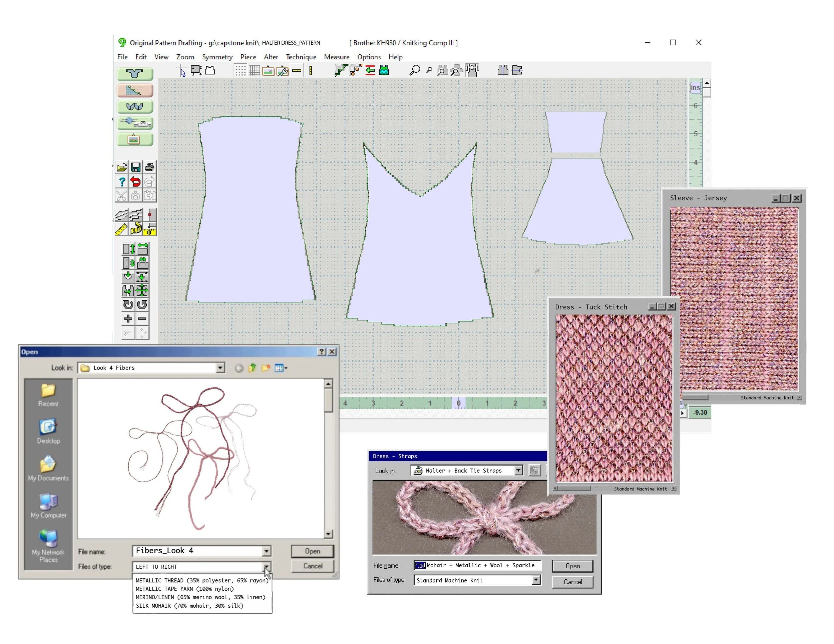Screen dimensions: 834x644
Task: Select SILK MOHAIR from file type list
Action: (x=189, y=605)
